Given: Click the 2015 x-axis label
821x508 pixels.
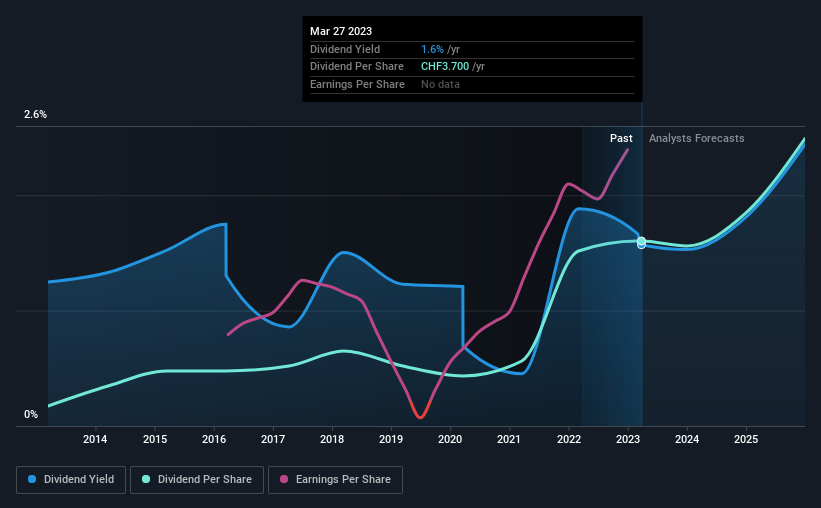Looking at the screenshot, I should click(155, 439).
